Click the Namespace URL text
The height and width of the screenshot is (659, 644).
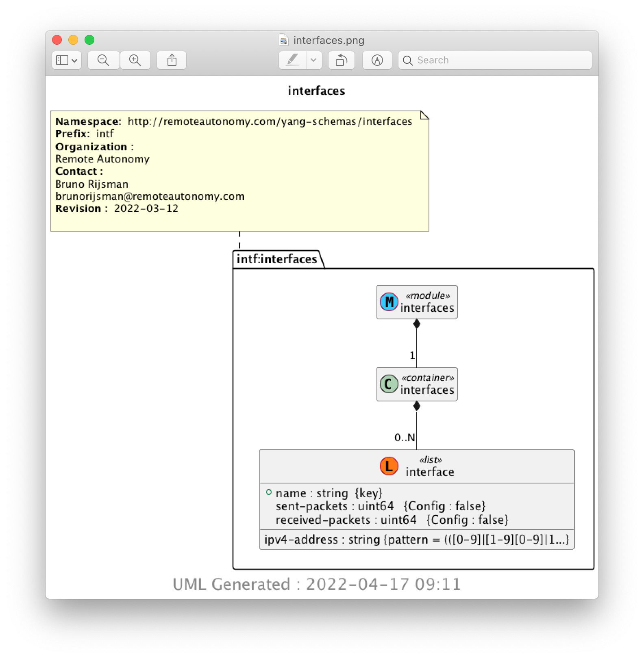click(x=270, y=121)
